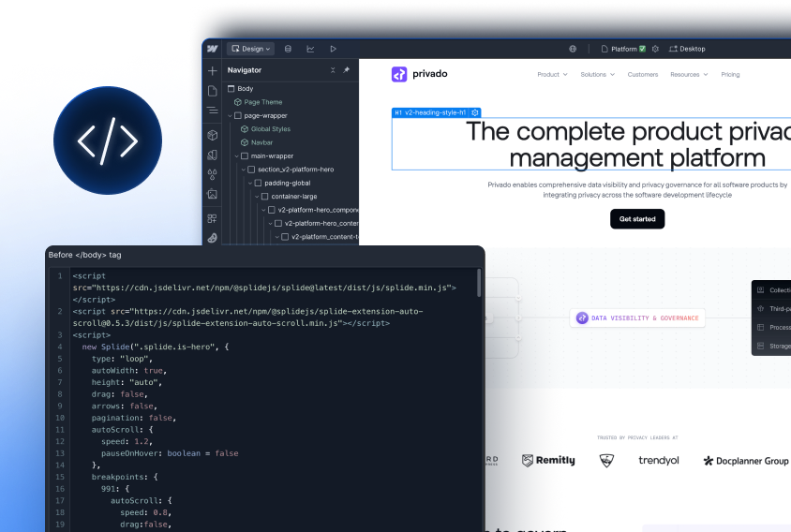Viewport: 791px width, 532px height.
Task: Open the Components cube icon
Action: click(x=213, y=135)
